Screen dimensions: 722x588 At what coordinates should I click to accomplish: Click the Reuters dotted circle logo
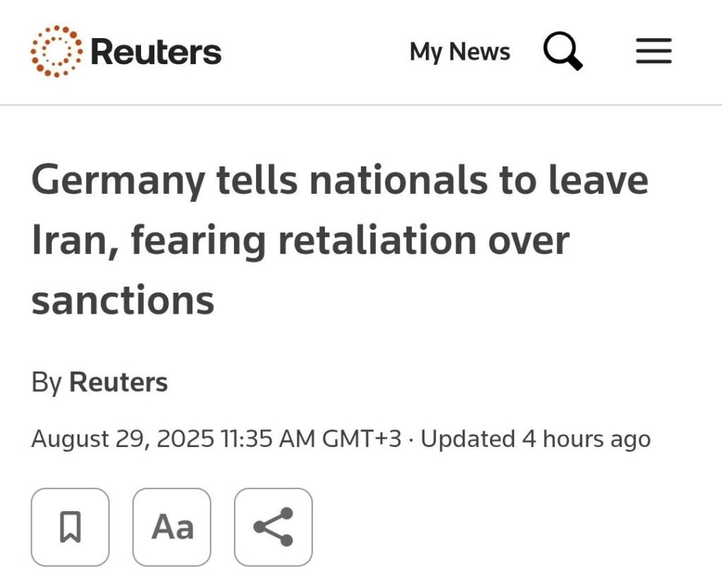pos(56,51)
